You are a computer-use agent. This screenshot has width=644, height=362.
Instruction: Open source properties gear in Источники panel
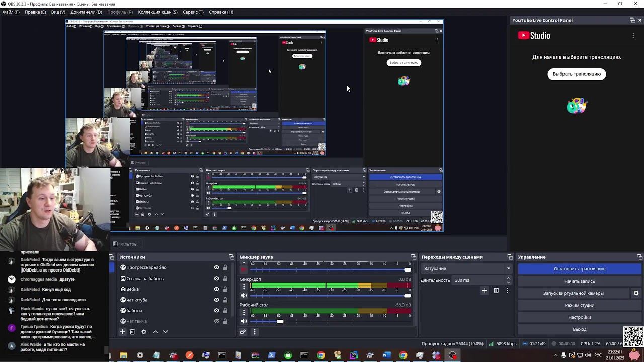click(144, 332)
